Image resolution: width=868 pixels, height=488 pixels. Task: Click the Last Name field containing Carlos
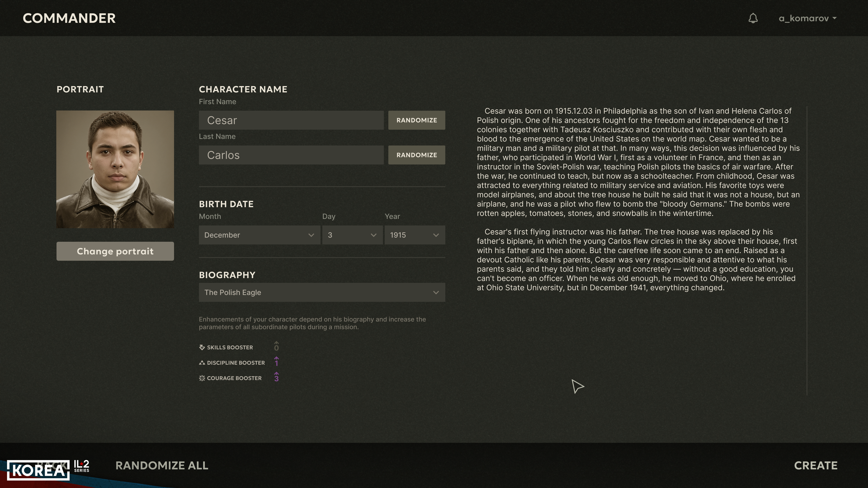(x=291, y=155)
